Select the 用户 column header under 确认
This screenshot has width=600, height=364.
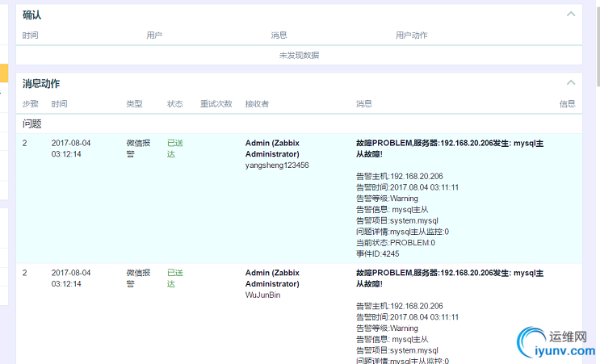point(154,36)
